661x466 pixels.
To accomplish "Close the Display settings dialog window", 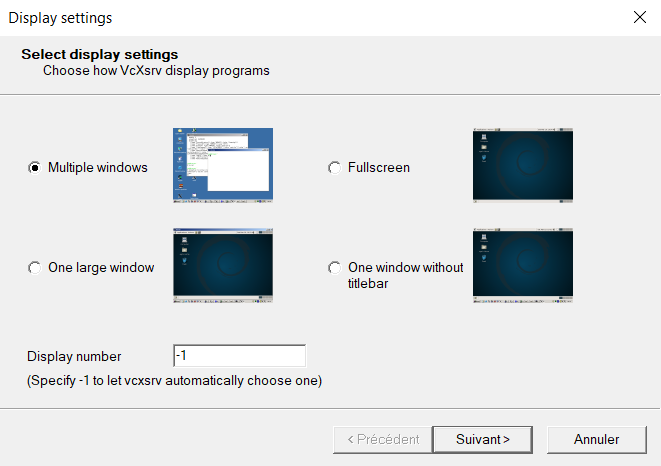I will pos(639,17).
